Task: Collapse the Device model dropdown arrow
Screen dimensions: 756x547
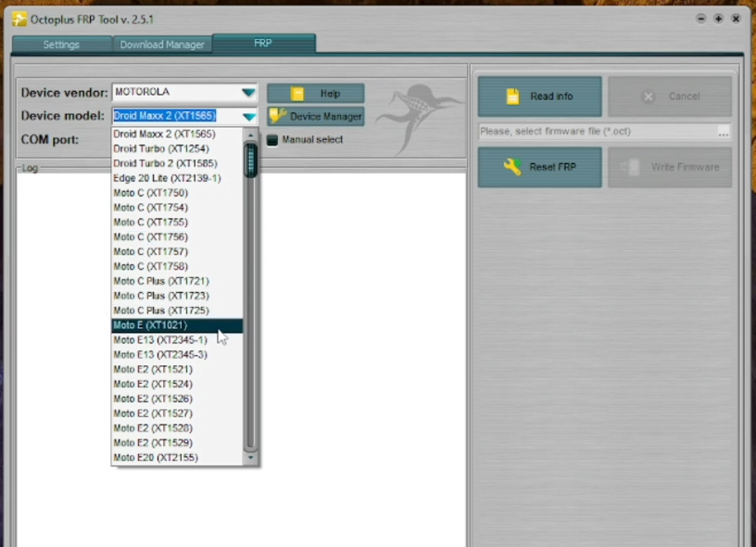Action: click(x=249, y=116)
